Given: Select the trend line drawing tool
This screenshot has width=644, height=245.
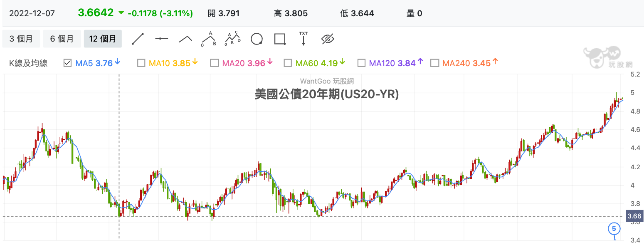Looking at the screenshot, I should (138, 39).
